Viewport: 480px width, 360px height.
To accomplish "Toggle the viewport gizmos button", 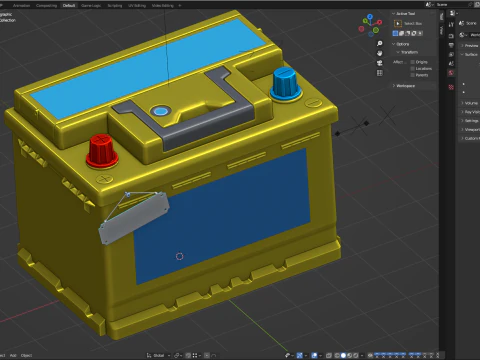I will 300,356.
